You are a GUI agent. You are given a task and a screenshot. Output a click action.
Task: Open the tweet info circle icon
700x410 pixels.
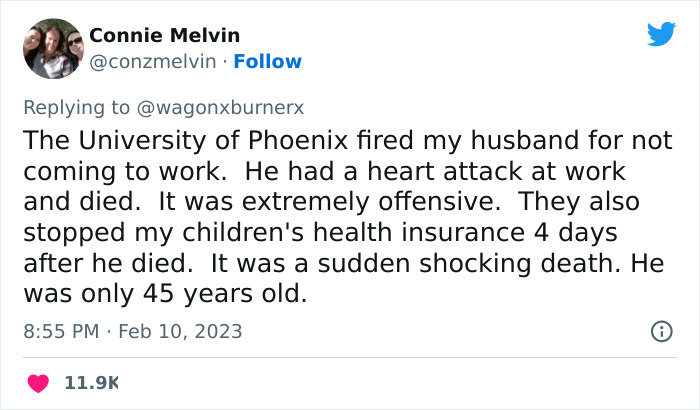tap(661, 331)
